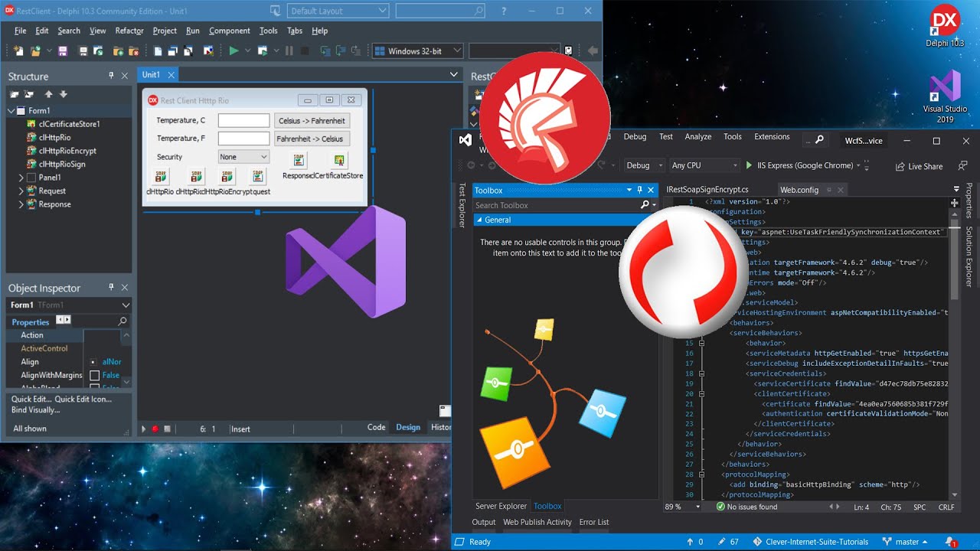
Task: Open the Delphi 10.3 desktop shortcut
Action: (x=945, y=28)
